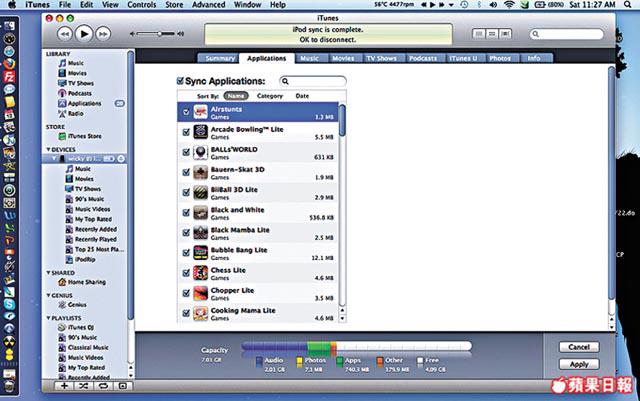Click the iTunes search field
Screen dimensions: 640x401
(567, 34)
